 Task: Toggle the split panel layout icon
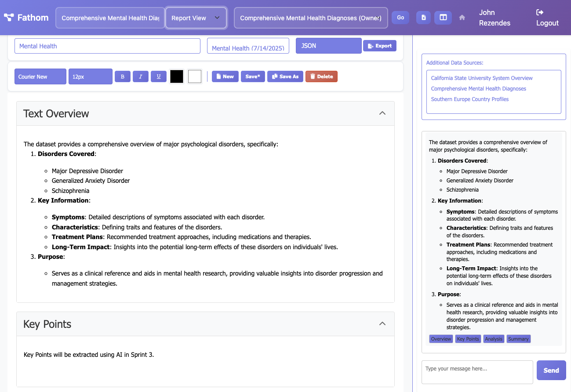click(x=443, y=18)
